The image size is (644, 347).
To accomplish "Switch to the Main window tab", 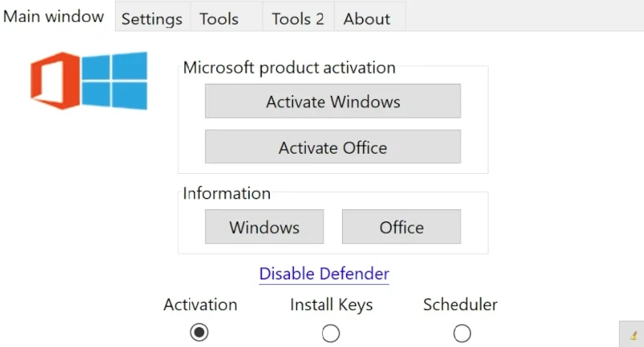I will point(54,16).
